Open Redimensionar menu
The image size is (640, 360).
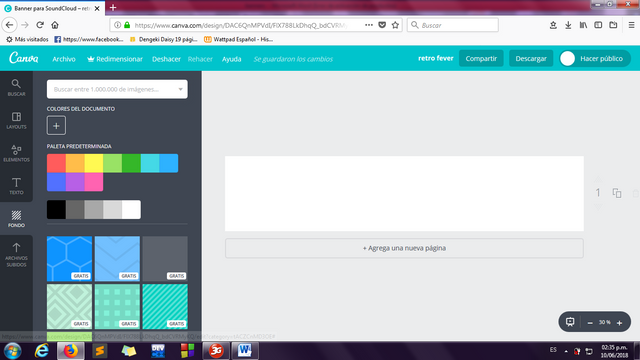point(115,59)
